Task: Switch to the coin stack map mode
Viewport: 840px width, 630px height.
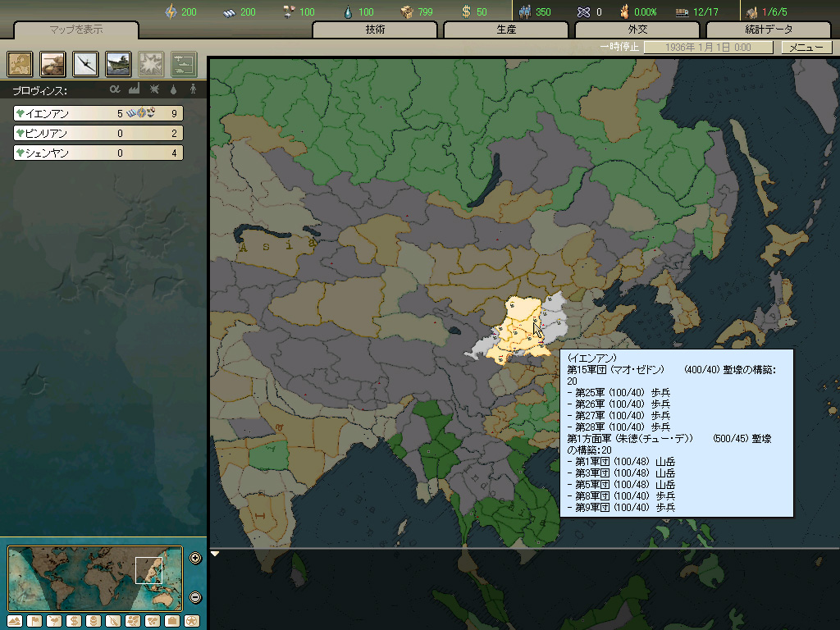Action: tap(94, 622)
